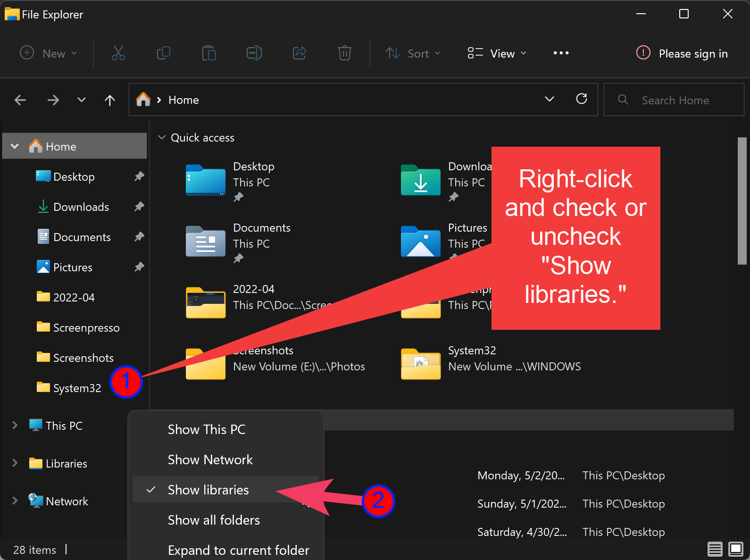Enable Show This PC in context menu
750x560 pixels.
tap(226, 429)
